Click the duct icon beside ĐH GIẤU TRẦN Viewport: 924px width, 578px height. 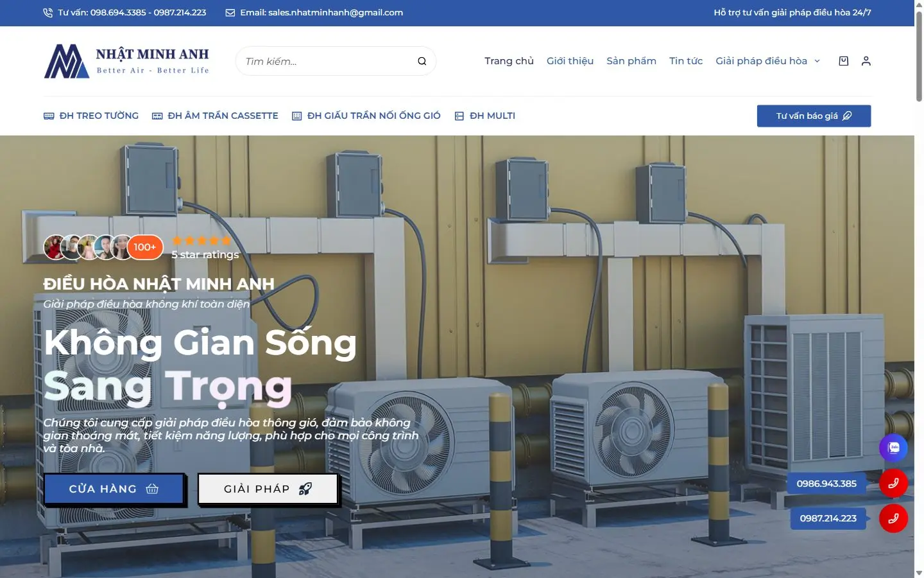coord(296,116)
